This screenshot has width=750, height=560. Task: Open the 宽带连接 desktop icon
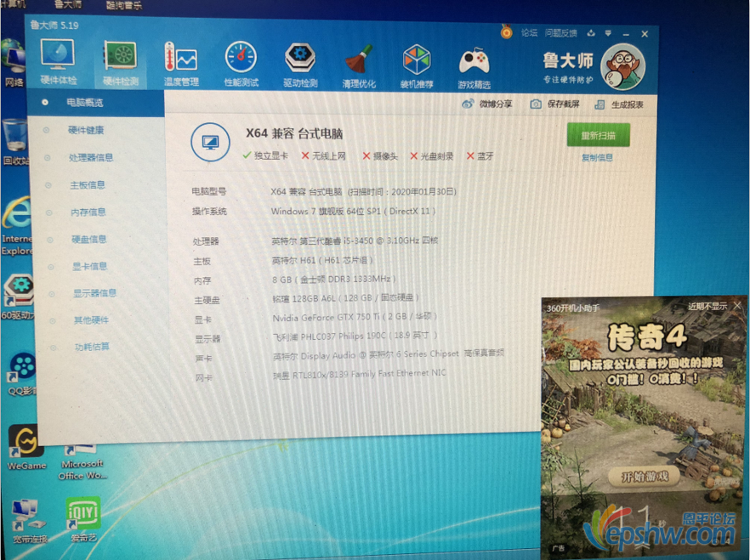pyautogui.click(x=29, y=522)
